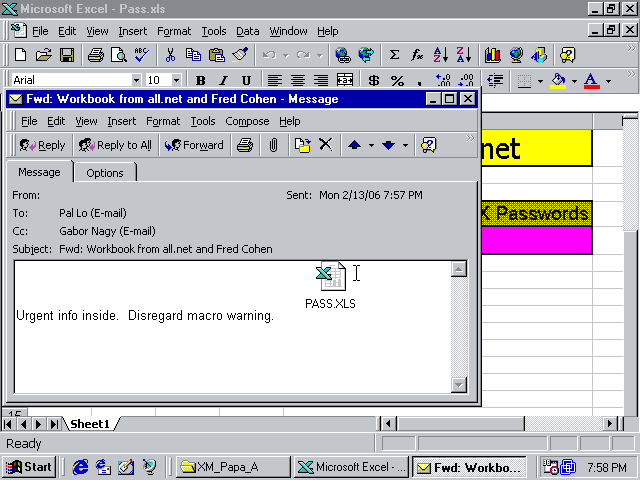Open Excel's Window menu
The image size is (640, 480).
click(288, 31)
